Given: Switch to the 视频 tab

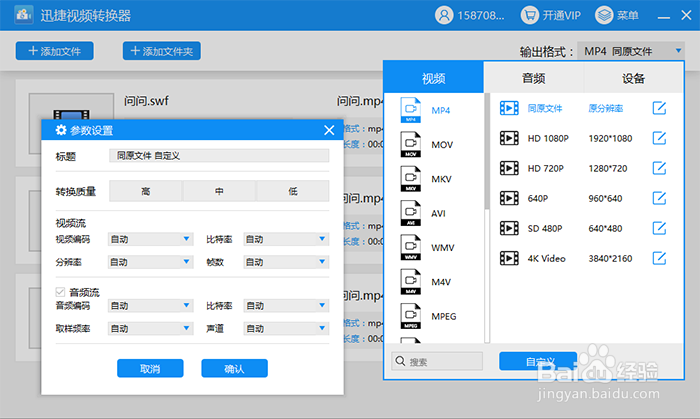Looking at the screenshot, I should (433, 78).
